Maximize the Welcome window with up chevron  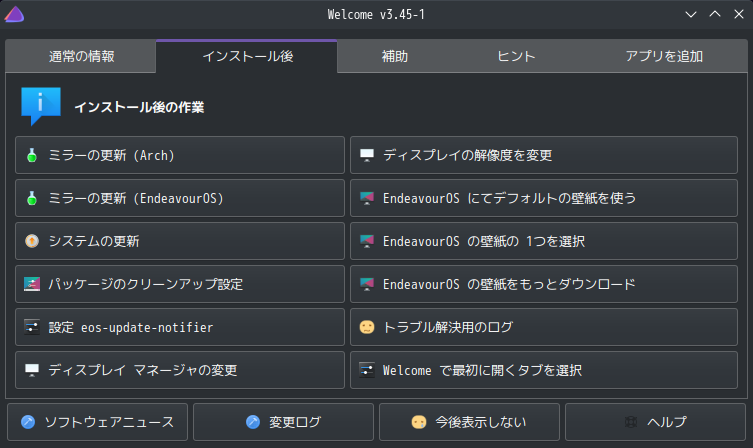tap(715, 14)
